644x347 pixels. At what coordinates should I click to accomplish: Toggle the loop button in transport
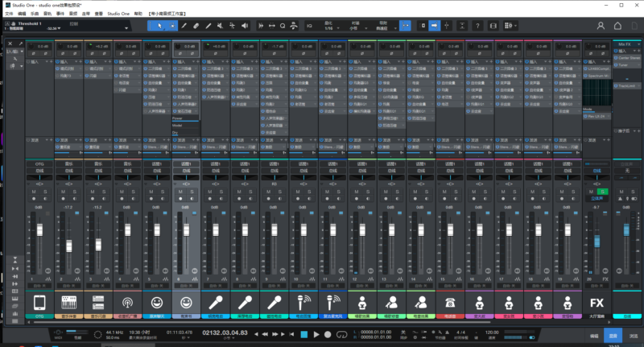341,335
